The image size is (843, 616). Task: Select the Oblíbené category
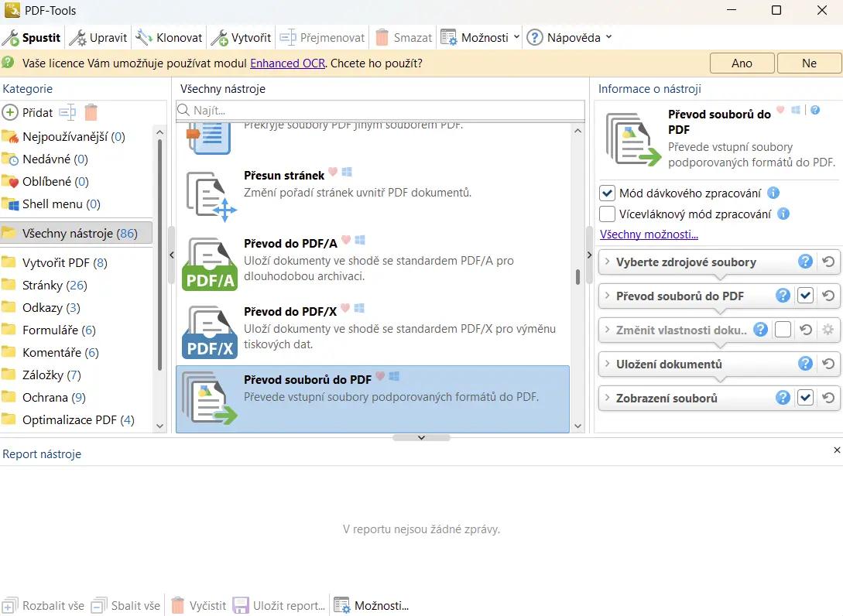[56, 182]
